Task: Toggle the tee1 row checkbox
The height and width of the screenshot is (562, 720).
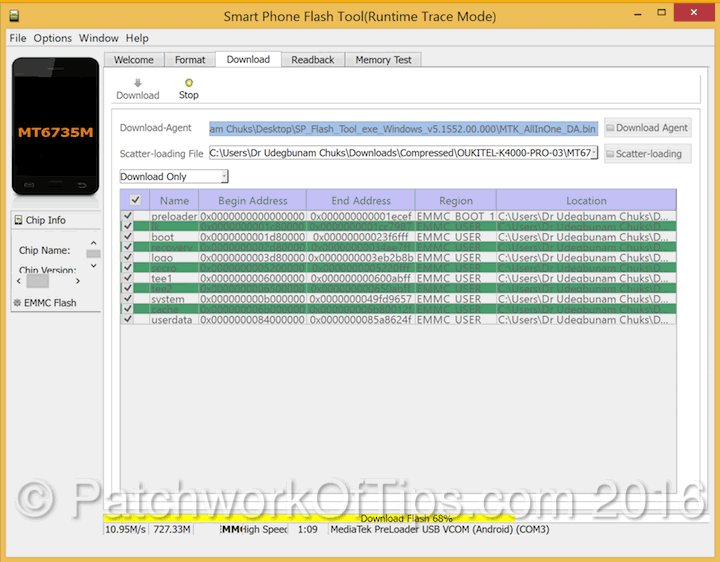Action: pyautogui.click(x=128, y=277)
